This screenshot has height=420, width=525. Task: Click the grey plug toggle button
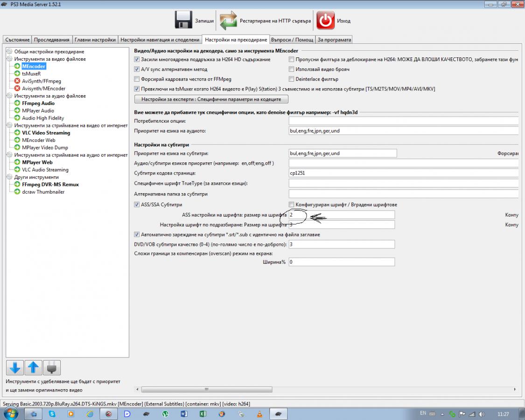click(x=51, y=368)
